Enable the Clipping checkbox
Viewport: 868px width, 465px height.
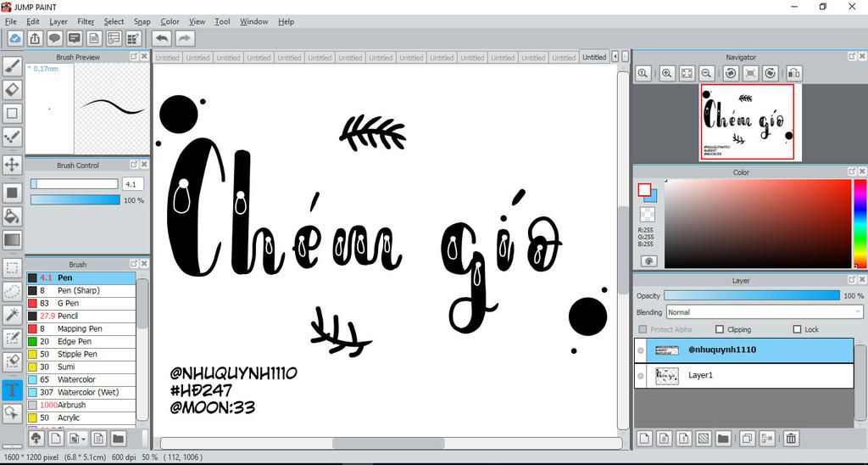719,329
